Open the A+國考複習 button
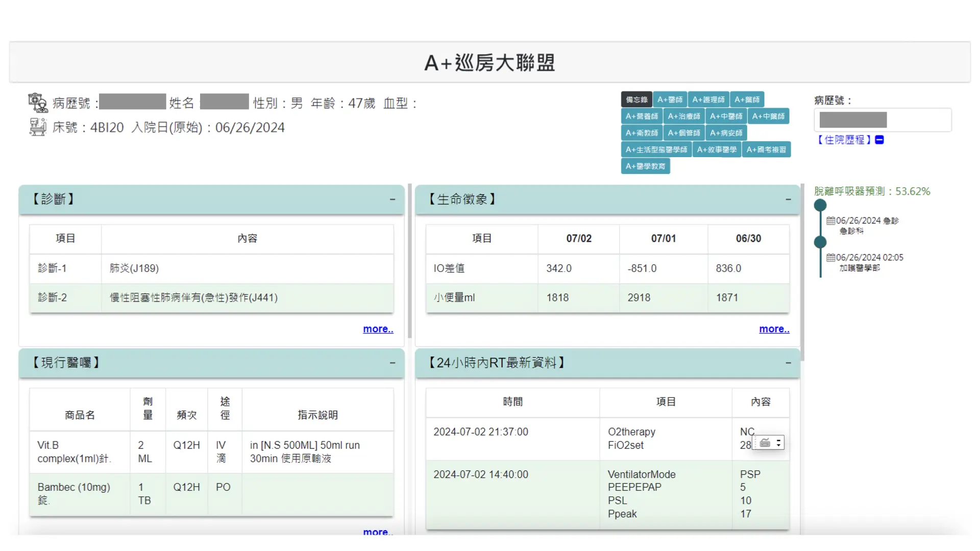 pyautogui.click(x=766, y=149)
